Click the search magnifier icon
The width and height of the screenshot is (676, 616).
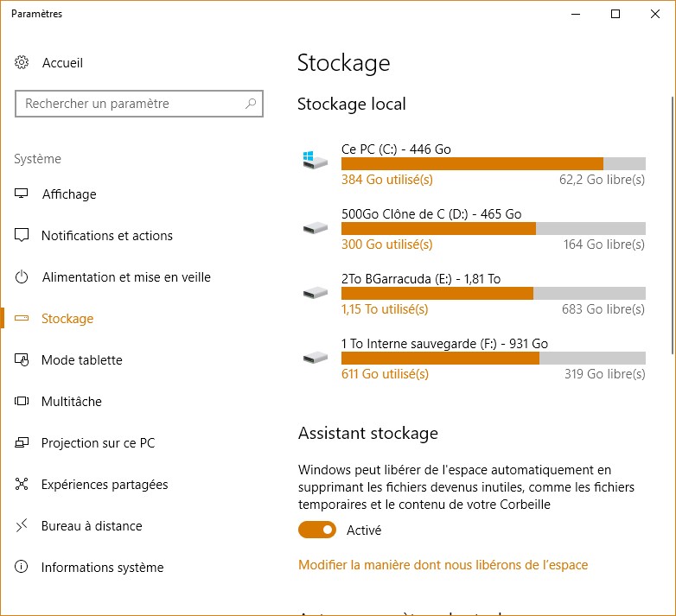[x=251, y=104]
